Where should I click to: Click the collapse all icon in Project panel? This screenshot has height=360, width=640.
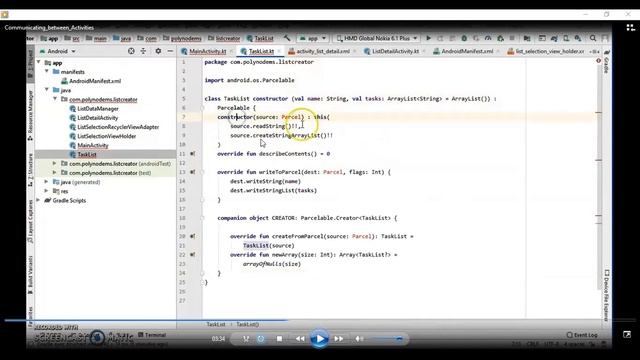coord(143,51)
